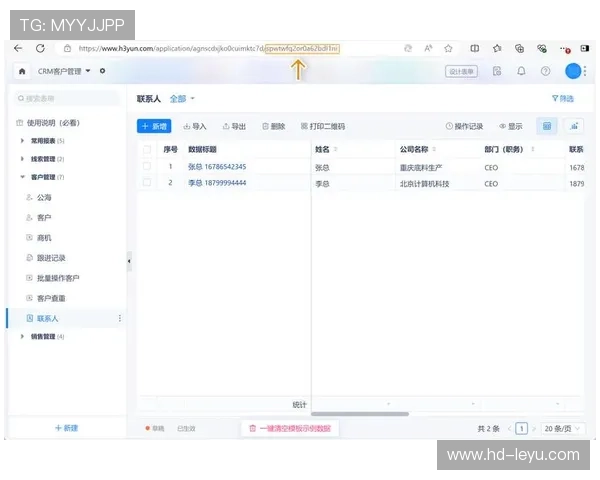Open the notification bell
This screenshot has width=600, height=480.
click(x=521, y=71)
